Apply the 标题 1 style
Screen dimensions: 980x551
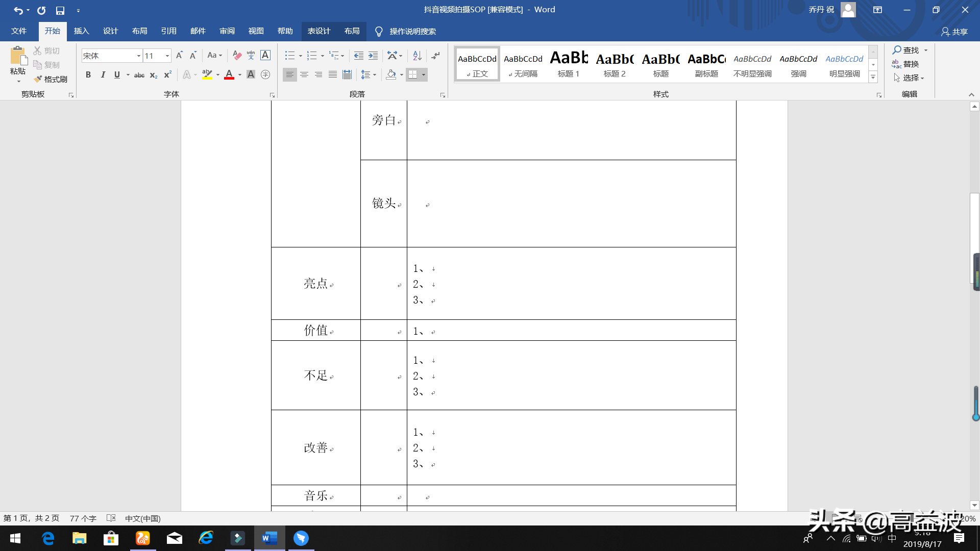click(x=568, y=64)
